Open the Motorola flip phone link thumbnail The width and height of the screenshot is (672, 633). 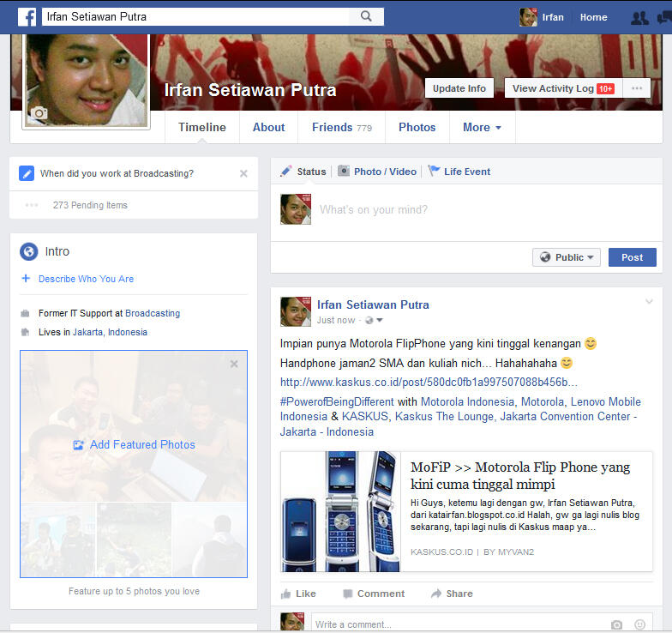pos(341,511)
